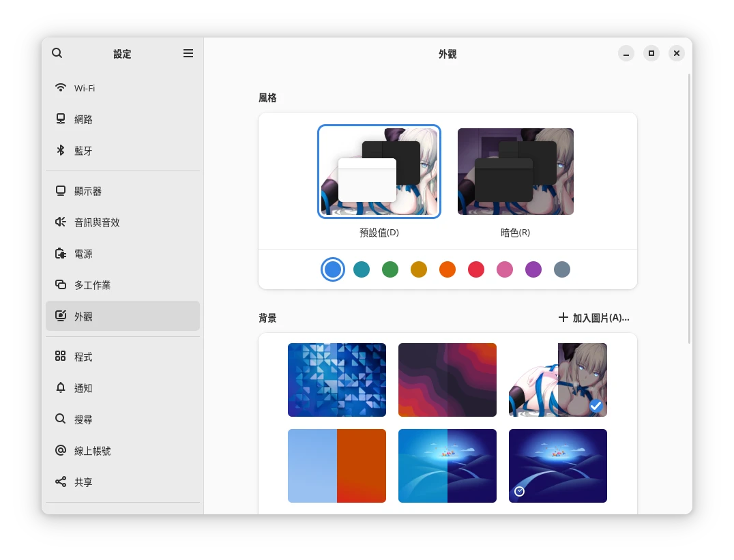734x560 pixels.
Task: Click 加入圖片(A)... to add a picture
Action: point(593,317)
